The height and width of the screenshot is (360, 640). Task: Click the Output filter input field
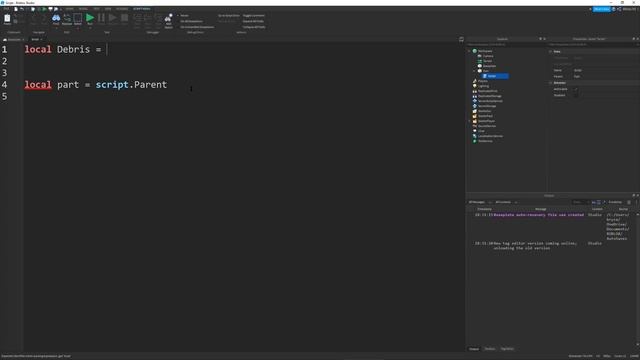pos(579,202)
